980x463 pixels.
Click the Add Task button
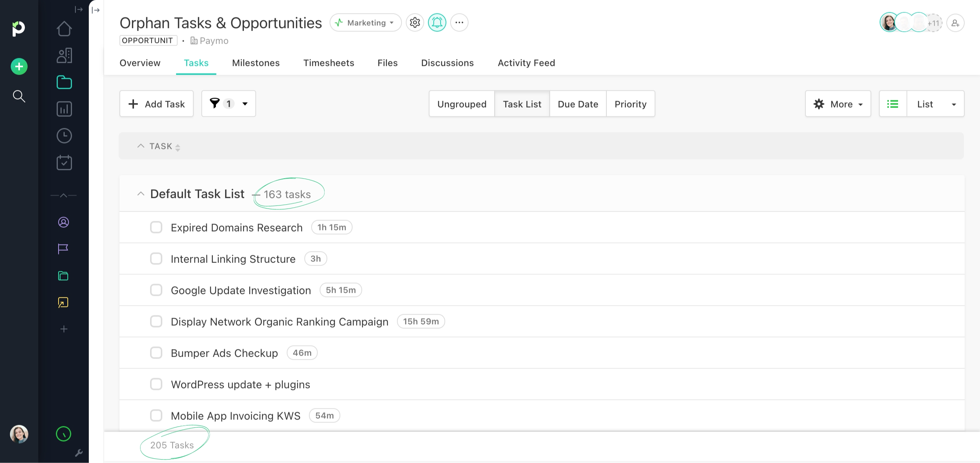pyautogui.click(x=157, y=104)
